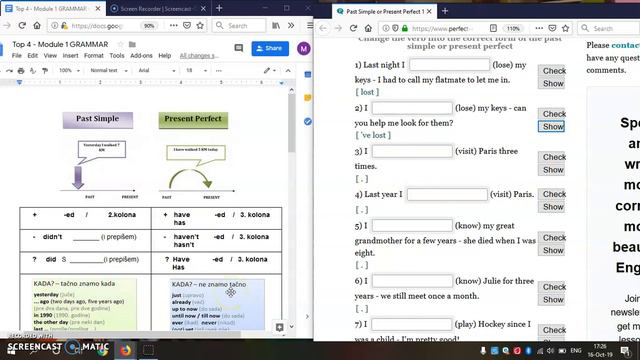Open Firefox from the Windows taskbar

pyautogui.click(x=126, y=350)
